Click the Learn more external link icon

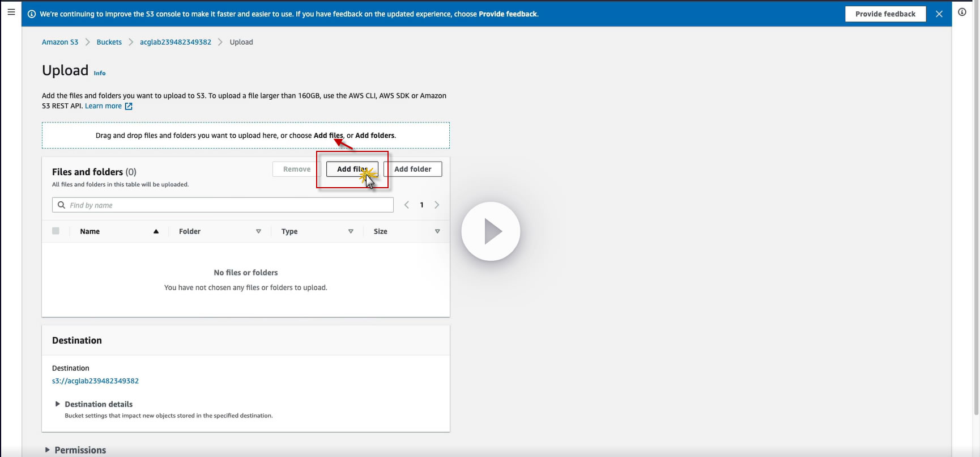[129, 106]
